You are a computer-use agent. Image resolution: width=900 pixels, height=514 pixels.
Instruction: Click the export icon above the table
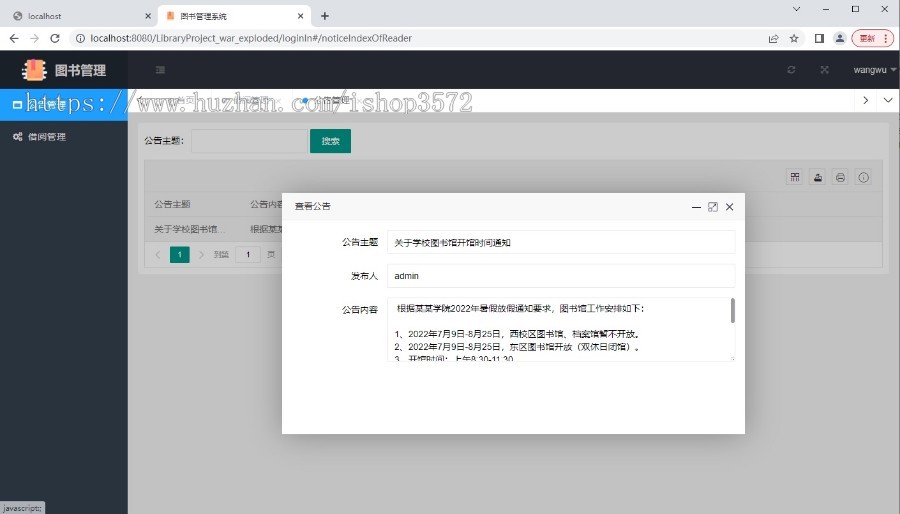817,177
